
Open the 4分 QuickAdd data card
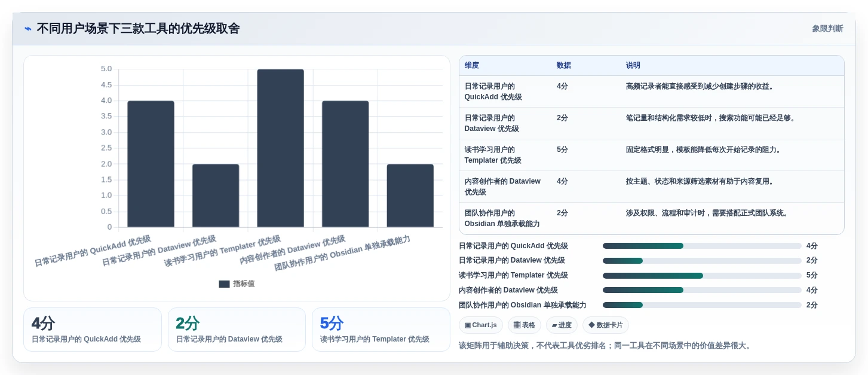coord(93,330)
